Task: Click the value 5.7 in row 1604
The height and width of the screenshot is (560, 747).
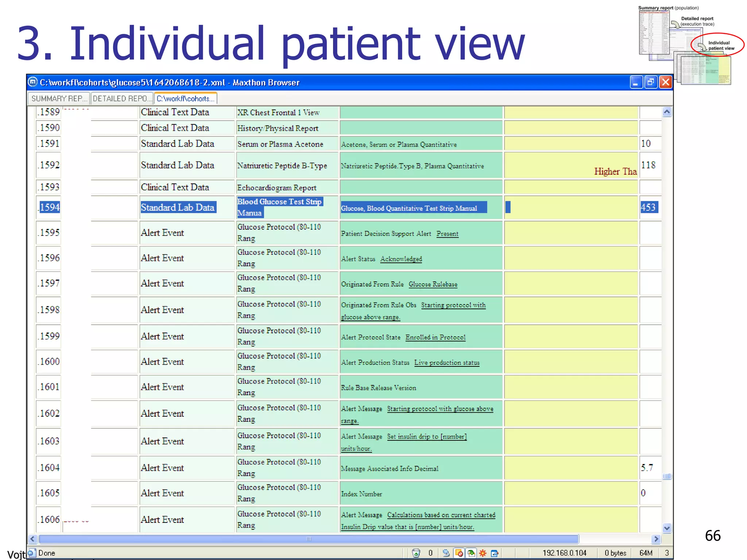Action: click(647, 468)
